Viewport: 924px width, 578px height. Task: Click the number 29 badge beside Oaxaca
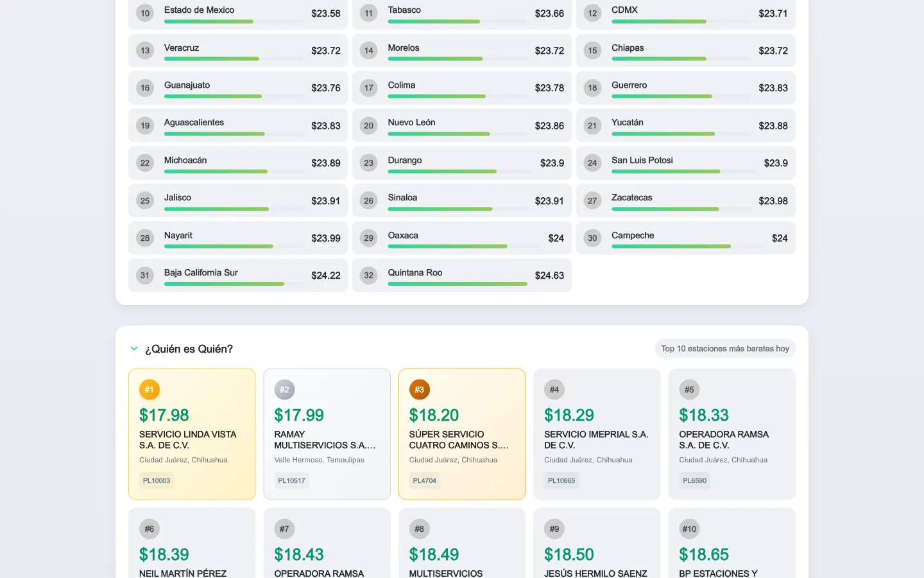369,238
